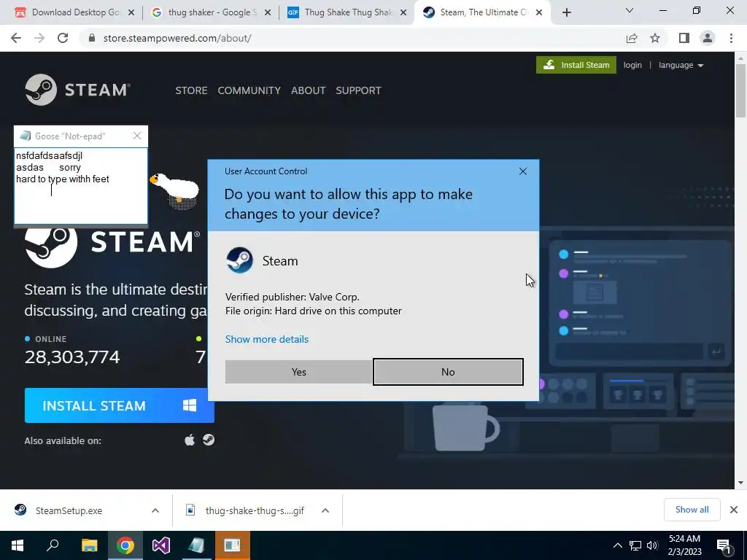
Task: Open the Chrome three-dot menu
Action: (x=731, y=38)
